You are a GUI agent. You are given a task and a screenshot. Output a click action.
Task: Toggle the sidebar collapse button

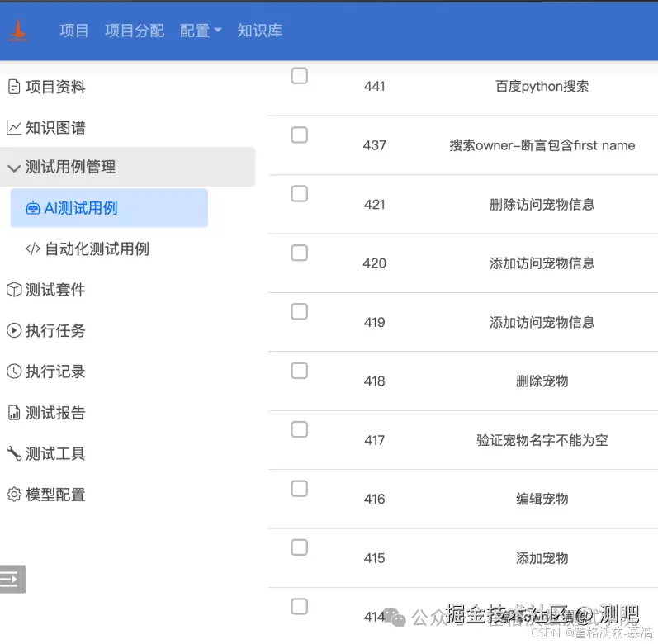tap(12, 579)
